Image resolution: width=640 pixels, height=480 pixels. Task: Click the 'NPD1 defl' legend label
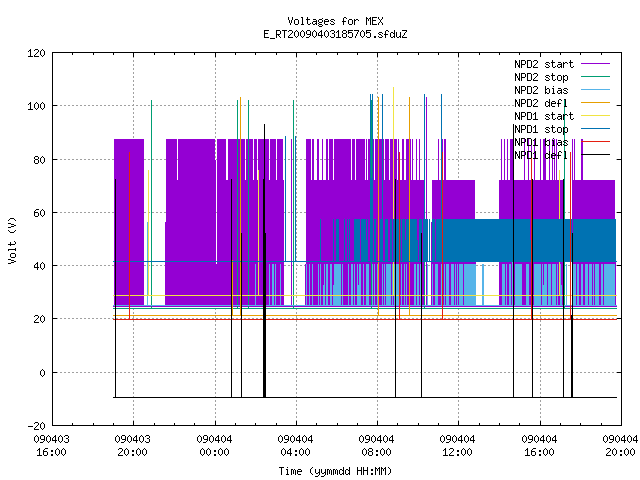(x=541, y=156)
